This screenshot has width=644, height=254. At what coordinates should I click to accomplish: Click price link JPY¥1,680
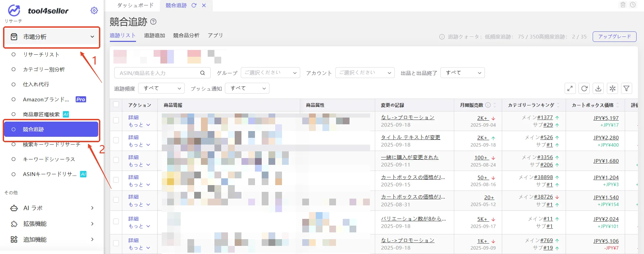pos(606,161)
